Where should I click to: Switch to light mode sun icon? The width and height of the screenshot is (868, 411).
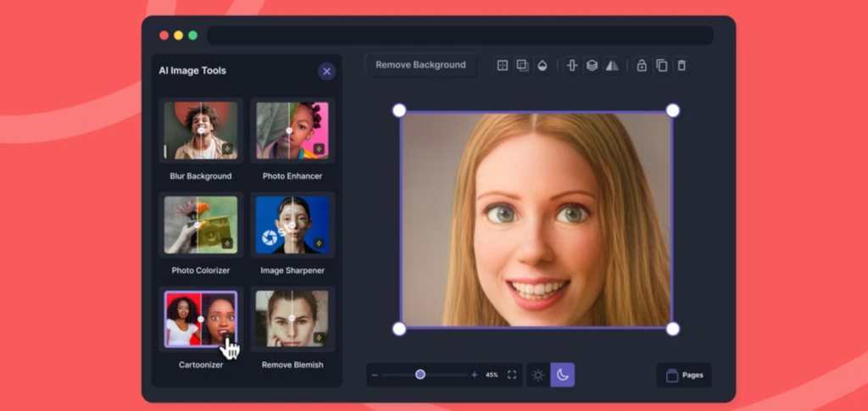tap(538, 375)
